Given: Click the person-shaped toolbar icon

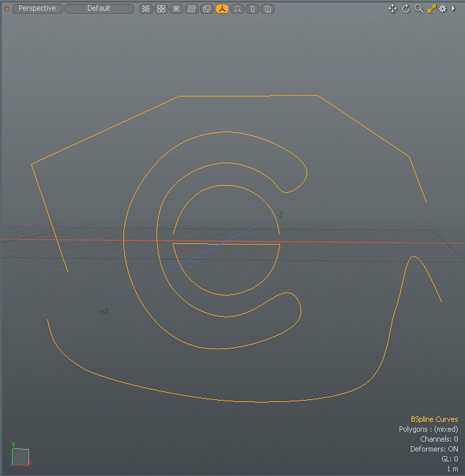Looking at the screenshot, I should coord(237,9).
